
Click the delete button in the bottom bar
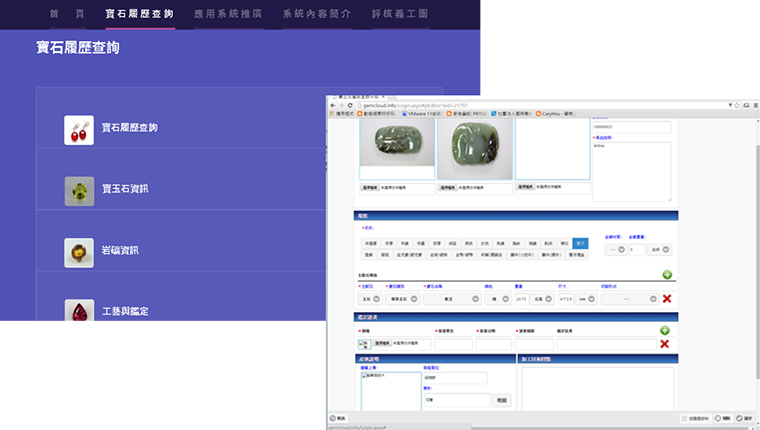pos(723,418)
